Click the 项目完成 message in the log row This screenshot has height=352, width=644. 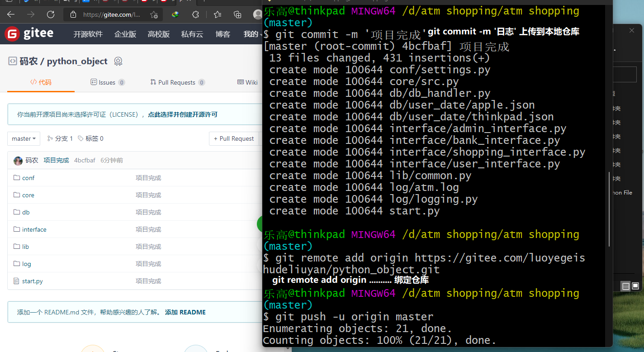[148, 264]
